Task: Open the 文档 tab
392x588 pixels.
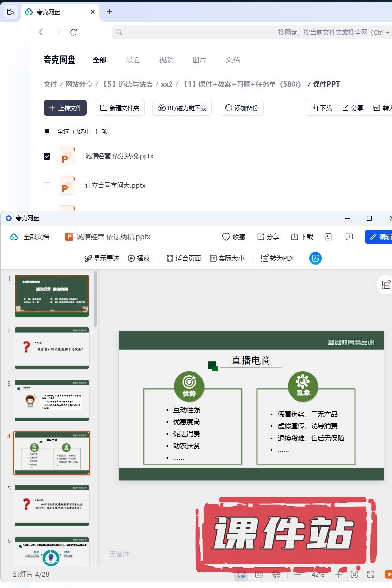Action: 233,60
